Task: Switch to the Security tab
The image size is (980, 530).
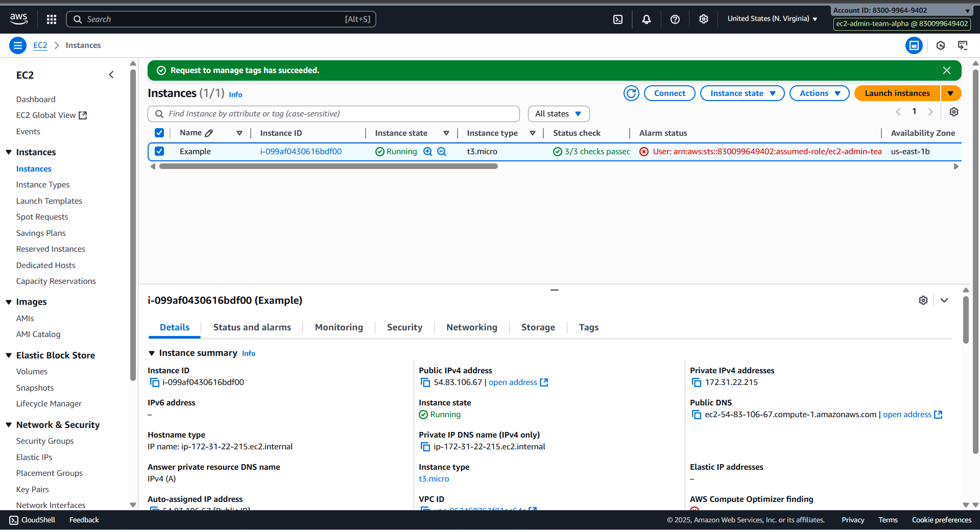Action: pyautogui.click(x=404, y=327)
